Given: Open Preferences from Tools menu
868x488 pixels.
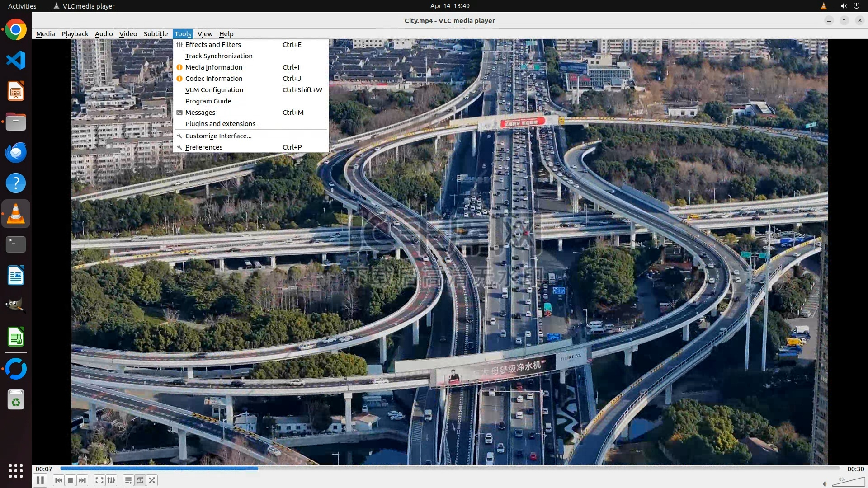Looking at the screenshot, I should [204, 147].
